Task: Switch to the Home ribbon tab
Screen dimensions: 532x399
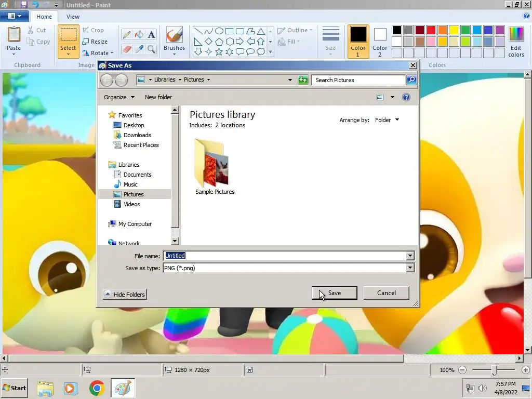Action: pyautogui.click(x=44, y=17)
